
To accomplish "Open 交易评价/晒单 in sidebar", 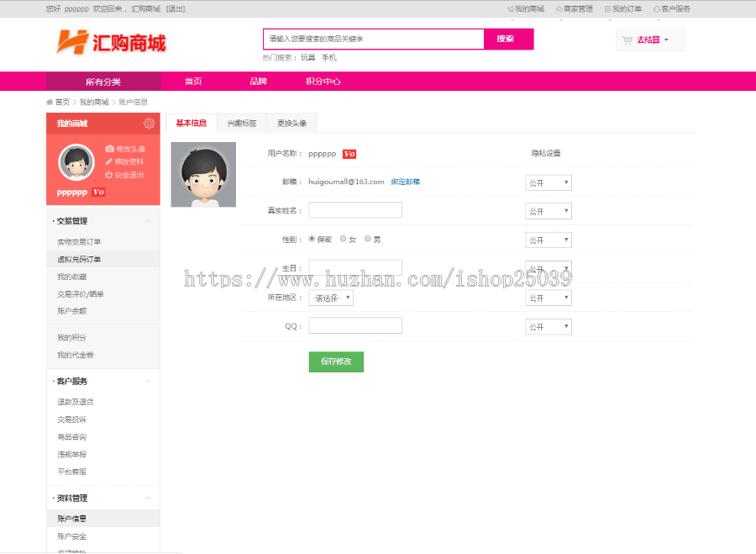I will click(x=81, y=294).
